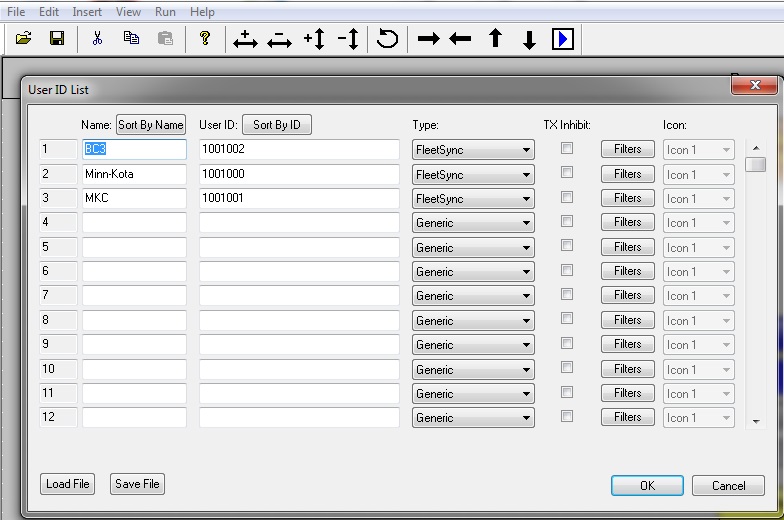
Task: Click the scrollbar down arrow
Action: 756,422
